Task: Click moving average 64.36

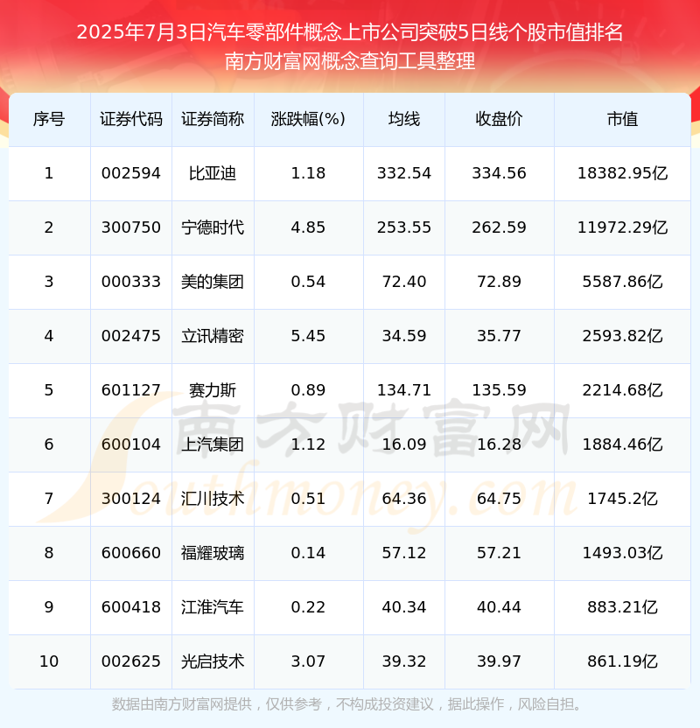Action: pos(404,499)
